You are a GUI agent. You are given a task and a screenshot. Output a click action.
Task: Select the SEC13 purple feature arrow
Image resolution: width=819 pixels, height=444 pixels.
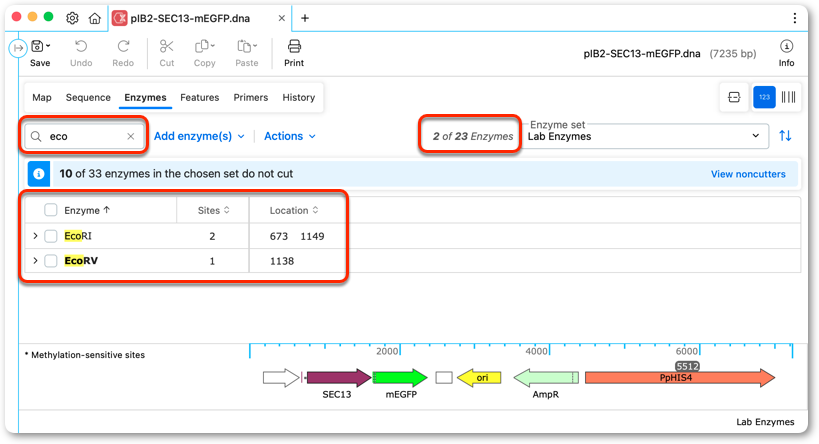[339, 377]
